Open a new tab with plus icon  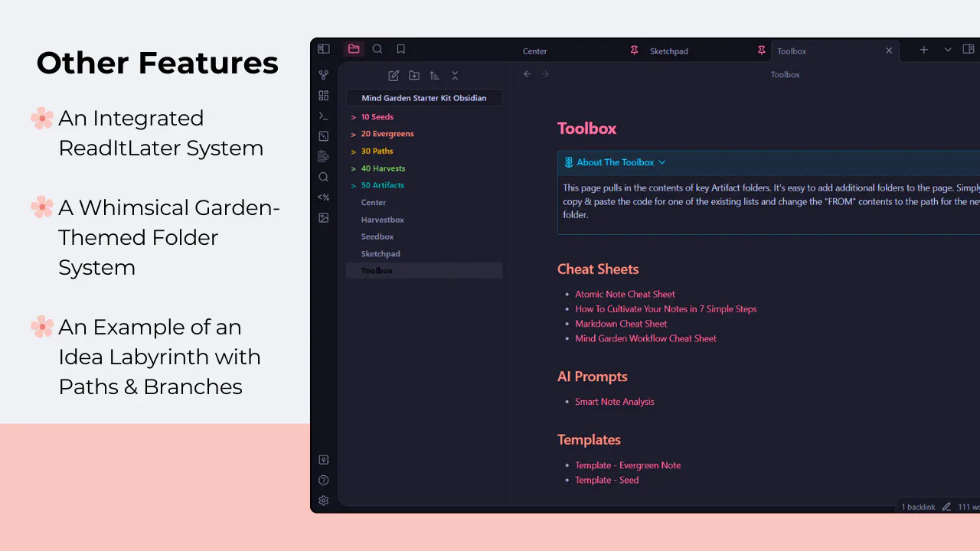(924, 50)
